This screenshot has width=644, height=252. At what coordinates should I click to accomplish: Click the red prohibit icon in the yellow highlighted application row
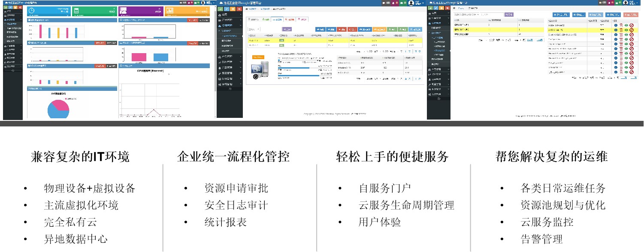pos(631,30)
